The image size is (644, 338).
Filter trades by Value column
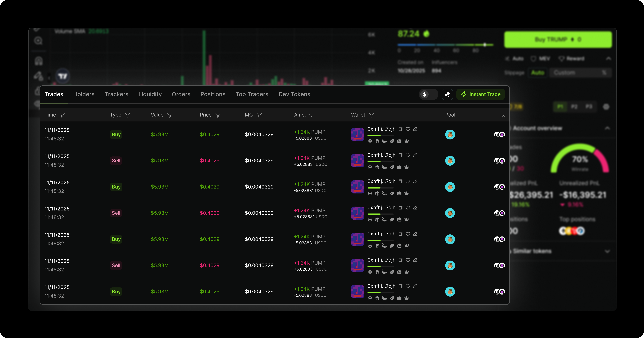[x=170, y=115]
